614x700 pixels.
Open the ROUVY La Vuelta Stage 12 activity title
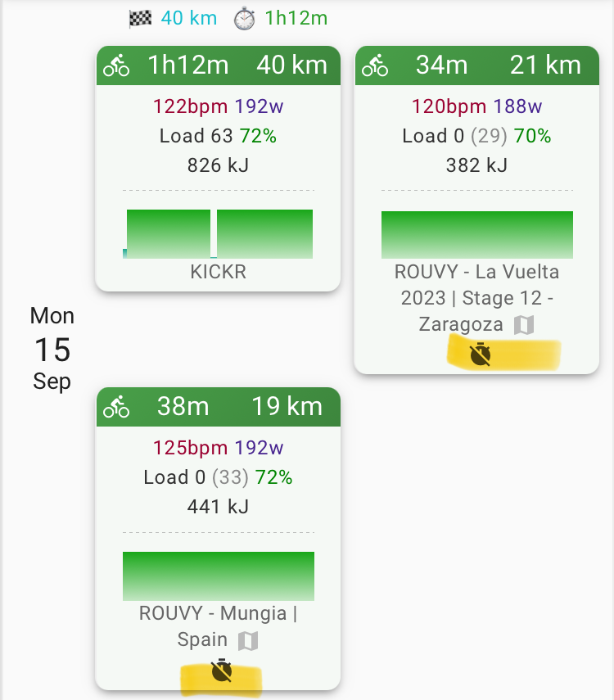pyautogui.click(x=476, y=298)
